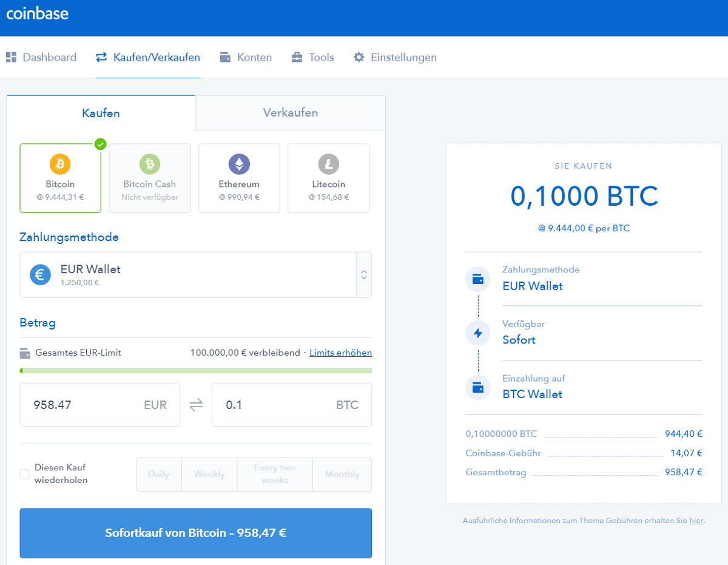The image size is (728, 565).
Task: Select the Ethereum asset card
Action: tap(239, 178)
